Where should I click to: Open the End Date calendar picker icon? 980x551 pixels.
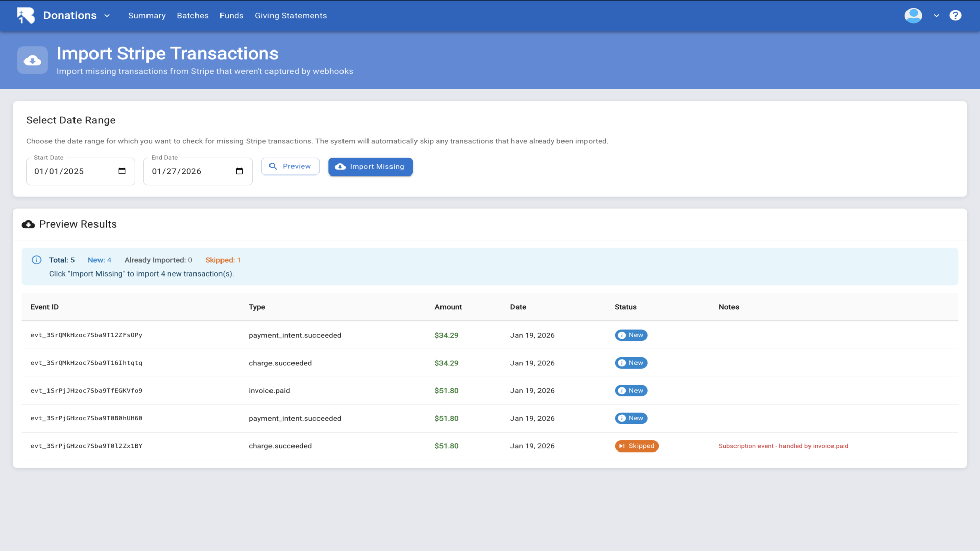tap(239, 171)
